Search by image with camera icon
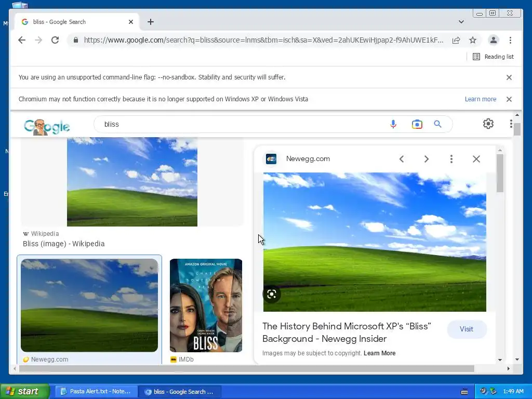532x399 pixels. pyautogui.click(x=417, y=124)
